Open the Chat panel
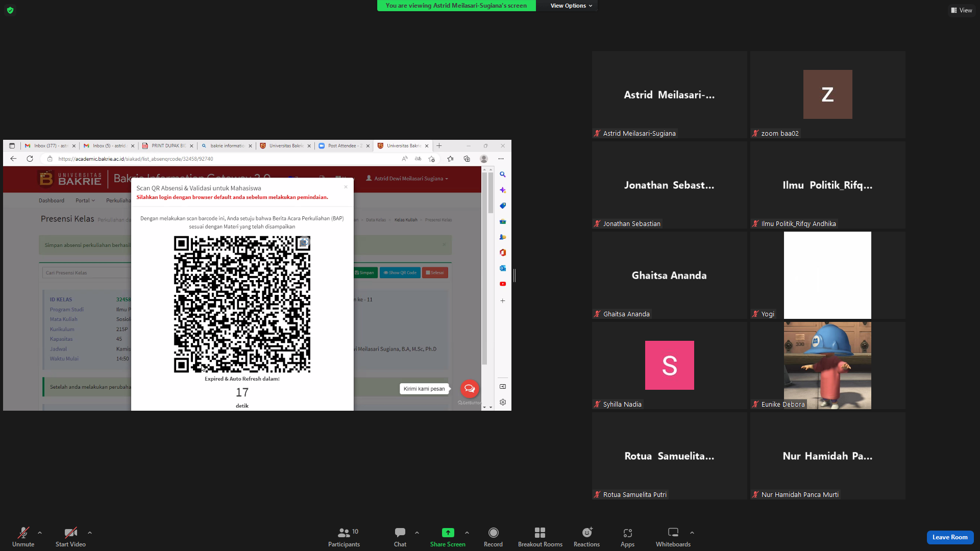This screenshot has height=551, width=980. 400,537
